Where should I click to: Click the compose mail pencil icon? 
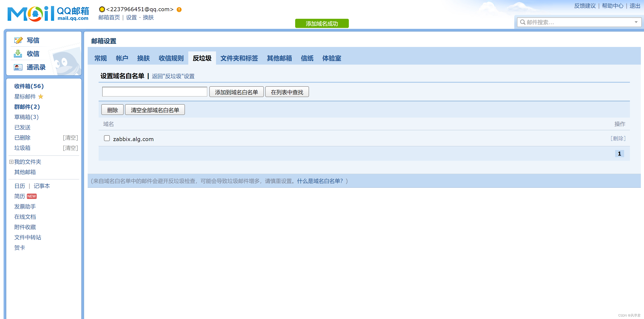[18, 40]
